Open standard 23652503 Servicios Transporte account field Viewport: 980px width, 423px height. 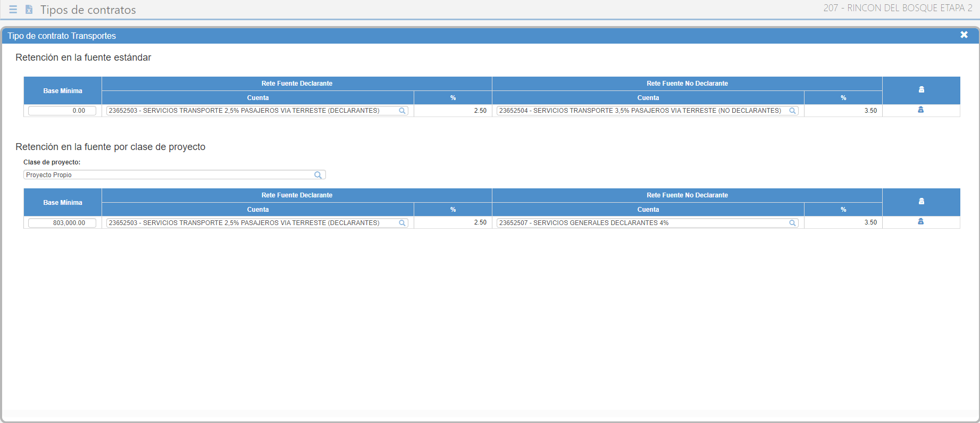[257, 111]
